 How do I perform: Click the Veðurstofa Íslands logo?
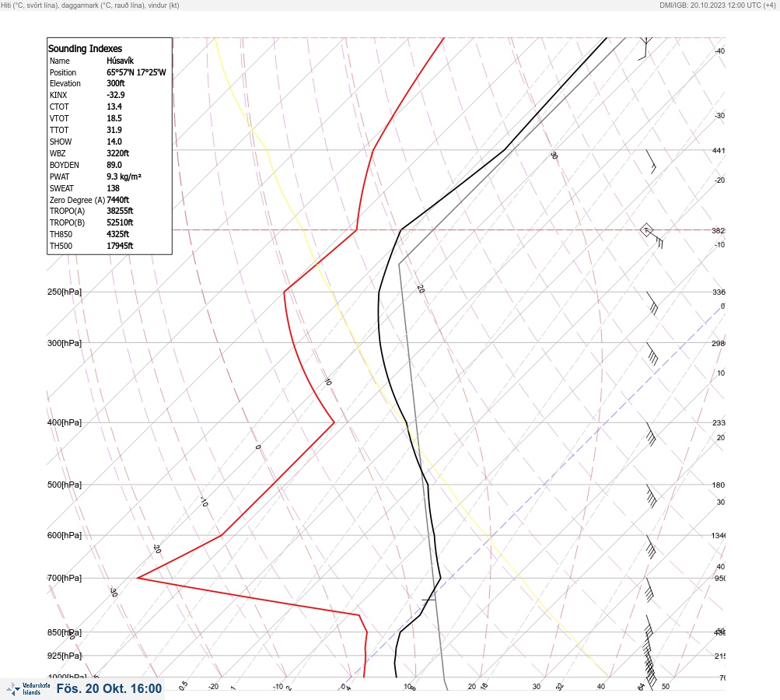point(28,689)
